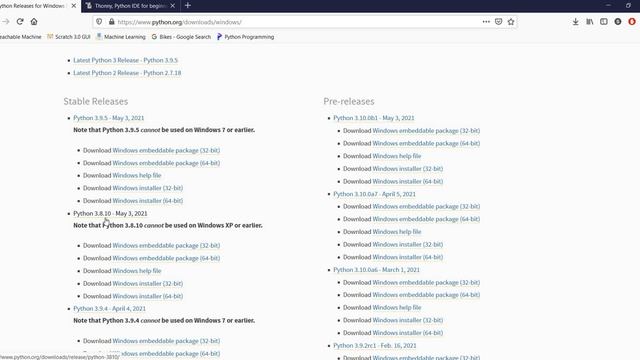Open the Scratch 3.0 GUI bookmark
640x360 pixels.
tap(69, 37)
